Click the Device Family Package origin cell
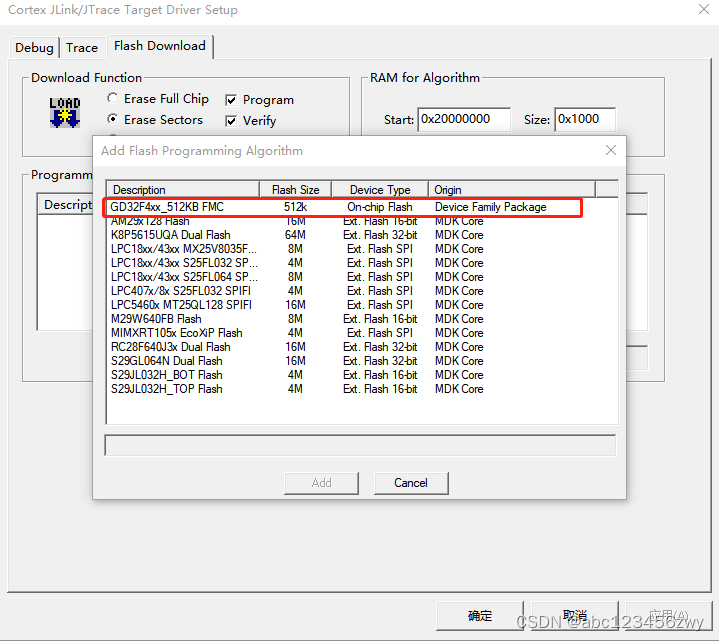Viewport: 719px width, 641px height. [x=491, y=207]
